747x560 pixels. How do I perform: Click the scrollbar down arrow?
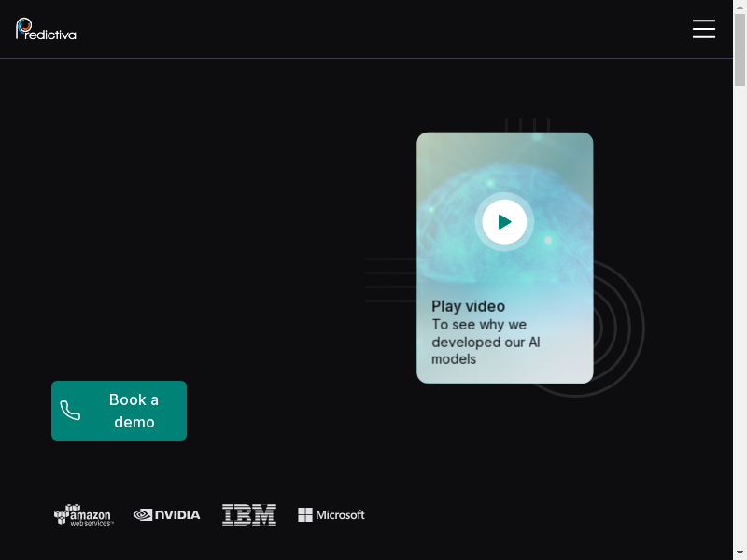coord(740,553)
